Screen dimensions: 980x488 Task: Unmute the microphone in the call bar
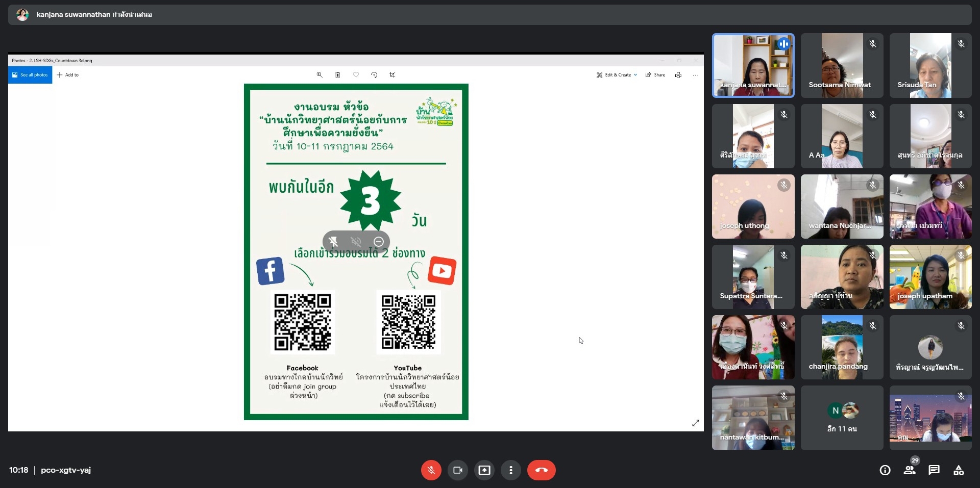coord(431,470)
